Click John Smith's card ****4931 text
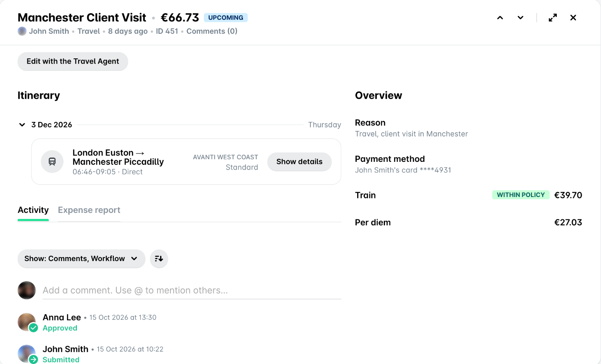The width and height of the screenshot is (601, 364). tap(403, 170)
